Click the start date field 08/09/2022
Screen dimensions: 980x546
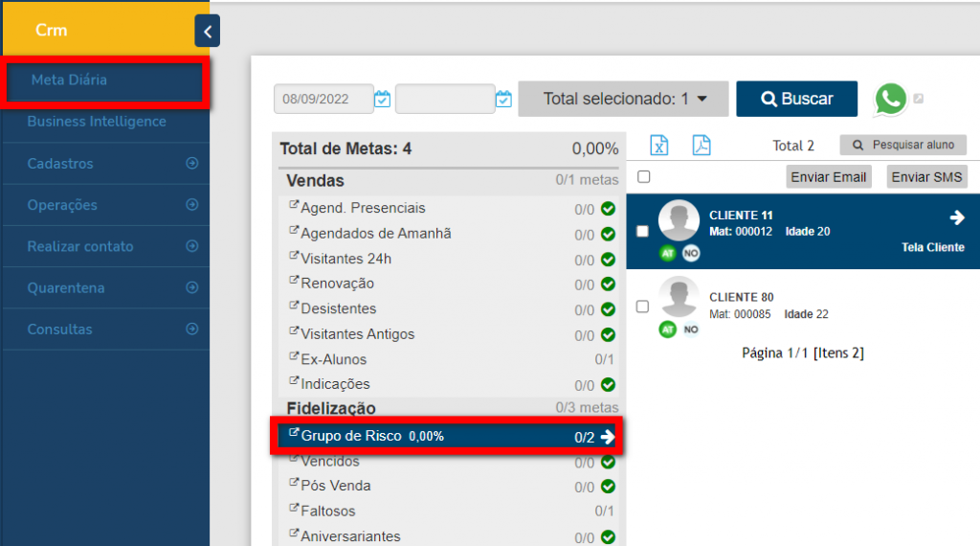coord(323,99)
